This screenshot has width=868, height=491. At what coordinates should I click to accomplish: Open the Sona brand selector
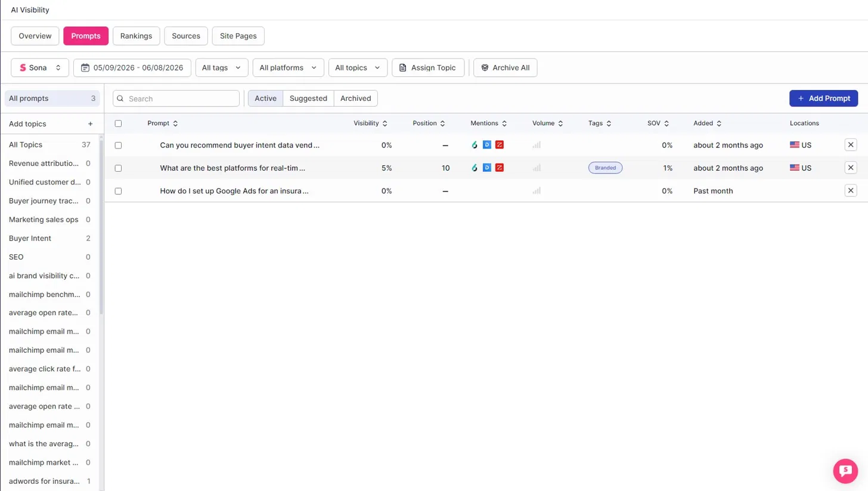click(40, 68)
